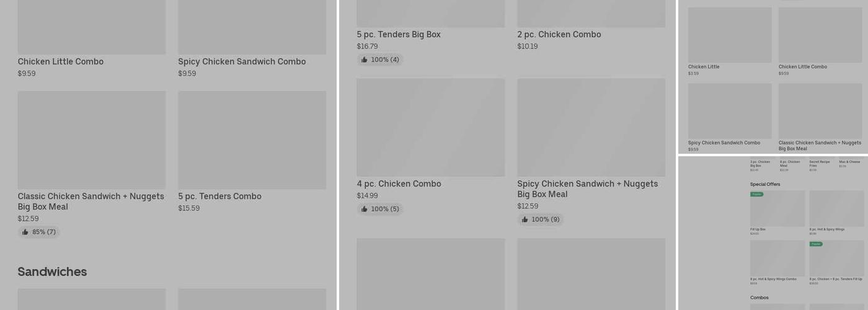This screenshot has height=310, width=868.
Task: Click the Popular badge on Fill Up Box
Action: pos(756,194)
